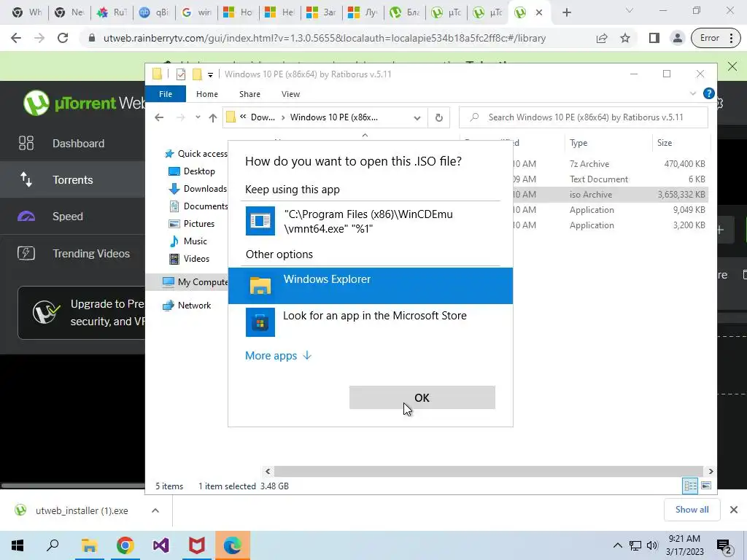The width and height of the screenshot is (747, 560).
Task: Sort files by the Size column header
Action: coord(681,143)
